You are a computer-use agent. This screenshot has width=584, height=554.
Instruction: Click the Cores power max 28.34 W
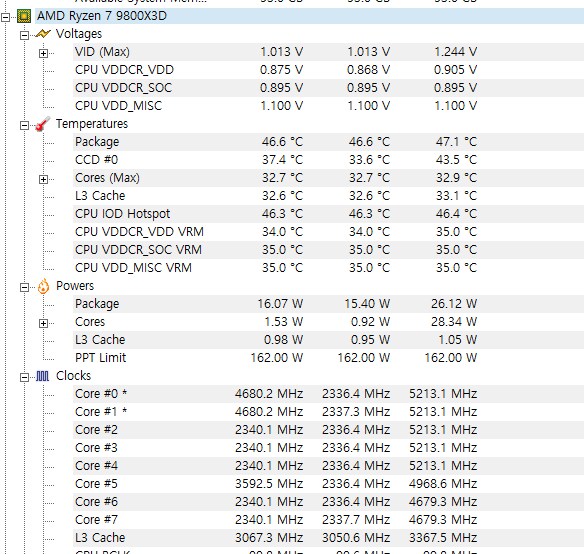454,322
